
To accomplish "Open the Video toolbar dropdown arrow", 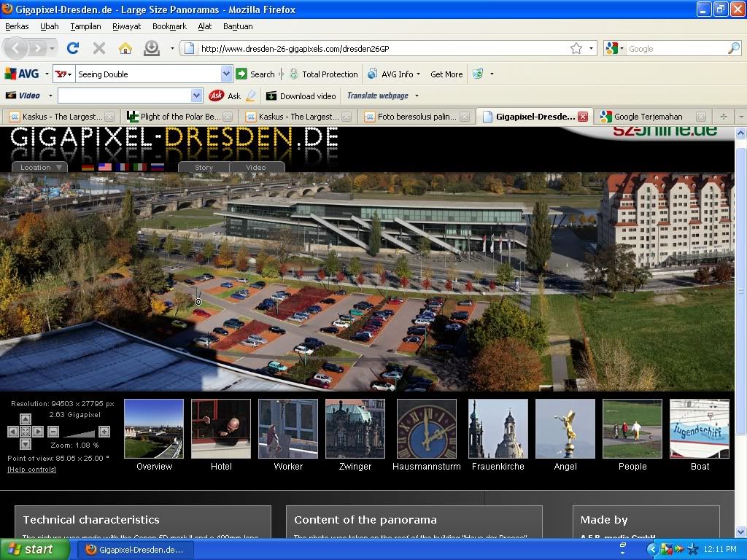I will tap(50, 96).
